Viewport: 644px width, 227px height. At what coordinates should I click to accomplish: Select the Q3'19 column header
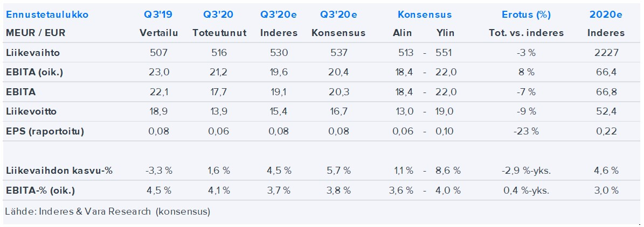(x=156, y=15)
